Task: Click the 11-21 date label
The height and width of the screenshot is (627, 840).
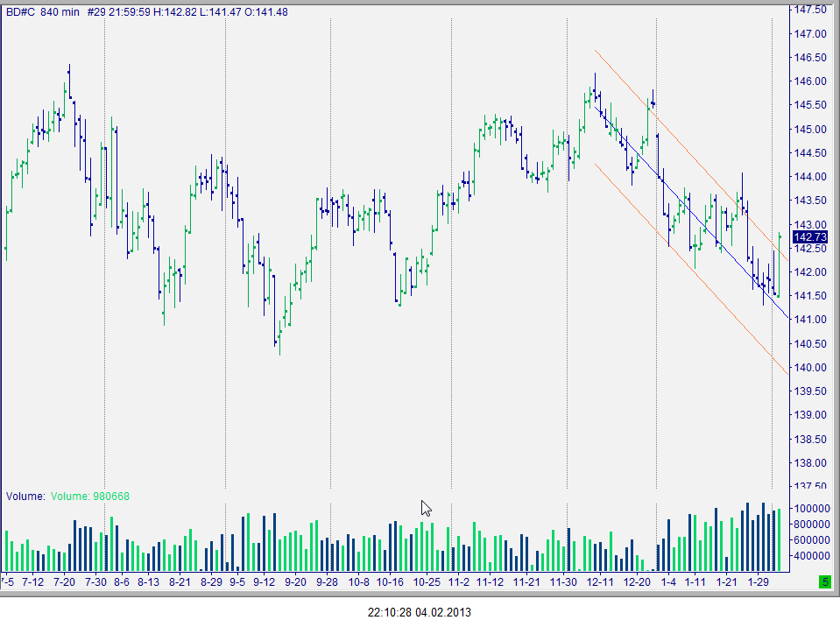Action: coord(526,582)
